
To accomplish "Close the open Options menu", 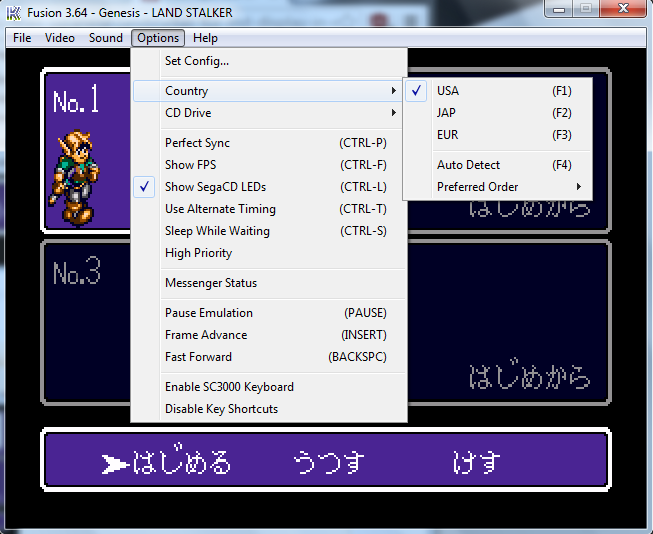I will point(158,38).
